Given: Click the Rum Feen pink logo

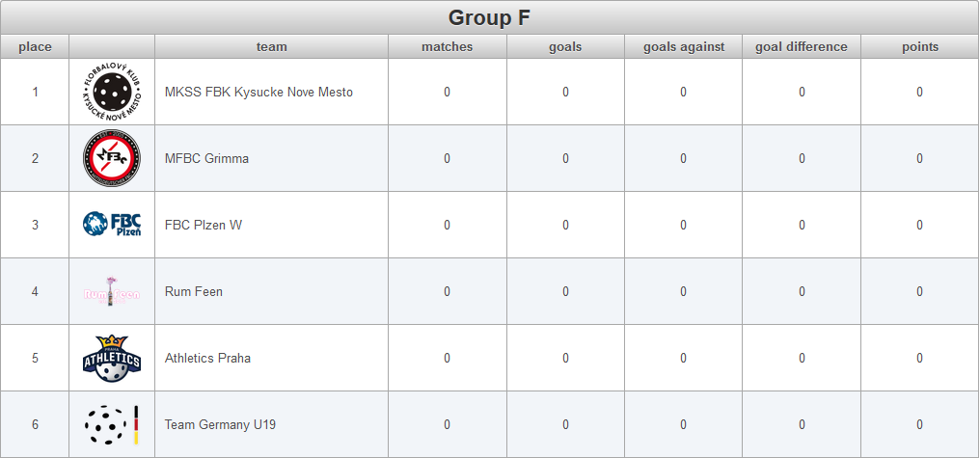Looking at the screenshot, I should pyautogui.click(x=112, y=291).
